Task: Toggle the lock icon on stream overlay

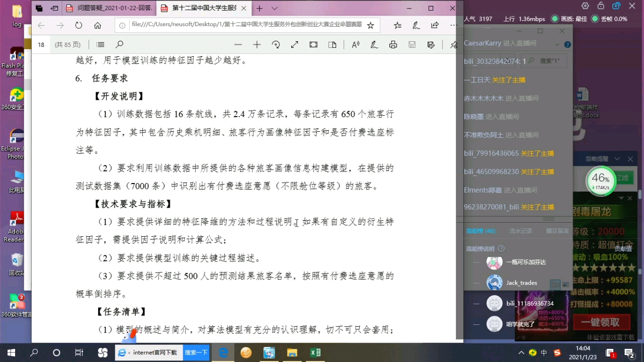Action: pos(601,6)
